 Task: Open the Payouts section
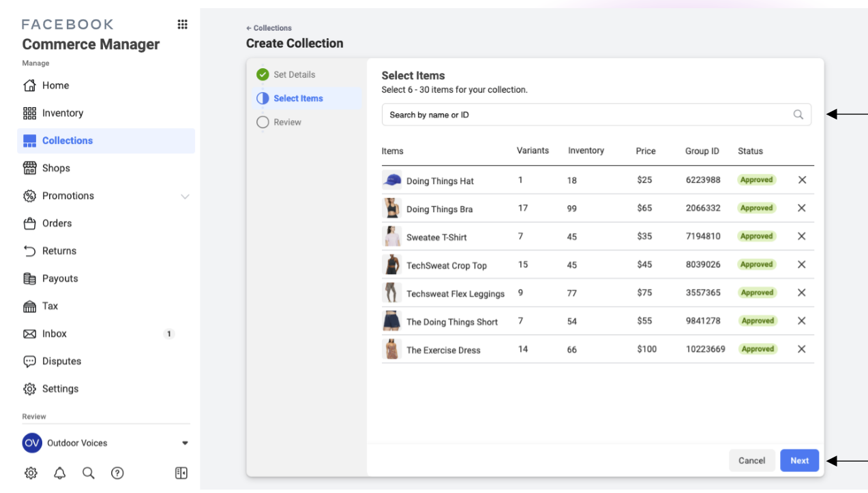[59, 278]
